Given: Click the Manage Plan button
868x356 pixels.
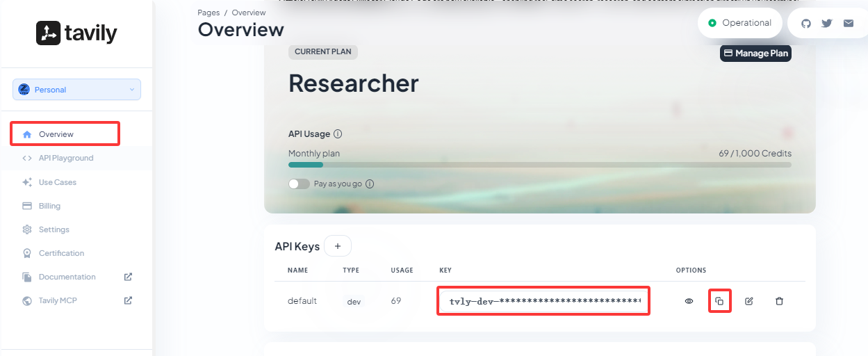Looking at the screenshot, I should tap(755, 54).
